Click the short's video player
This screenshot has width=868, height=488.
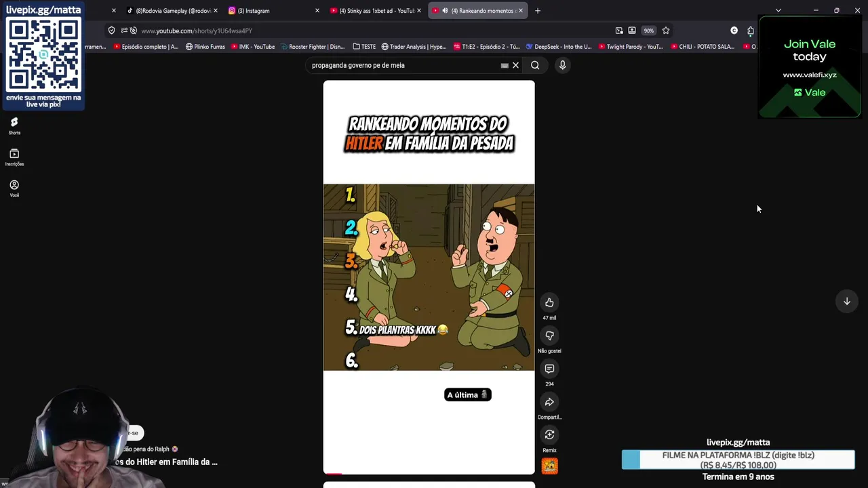[x=429, y=277]
